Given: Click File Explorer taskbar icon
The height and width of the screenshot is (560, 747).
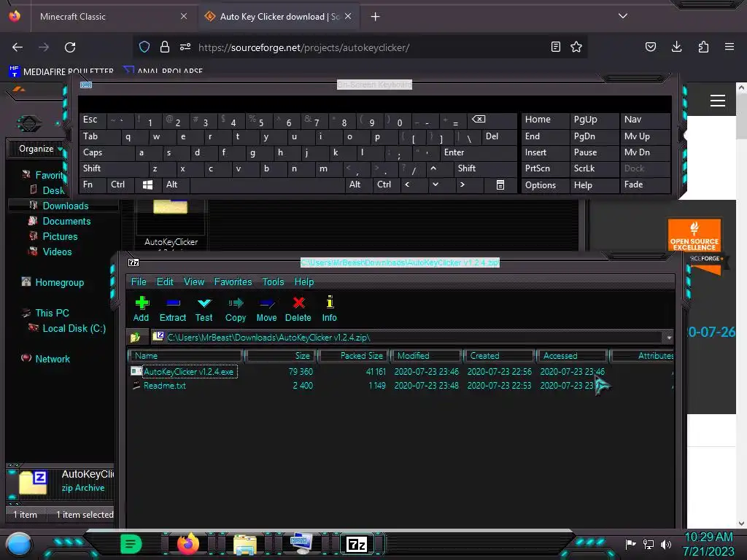Looking at the screenshot, I should point(245,544).
